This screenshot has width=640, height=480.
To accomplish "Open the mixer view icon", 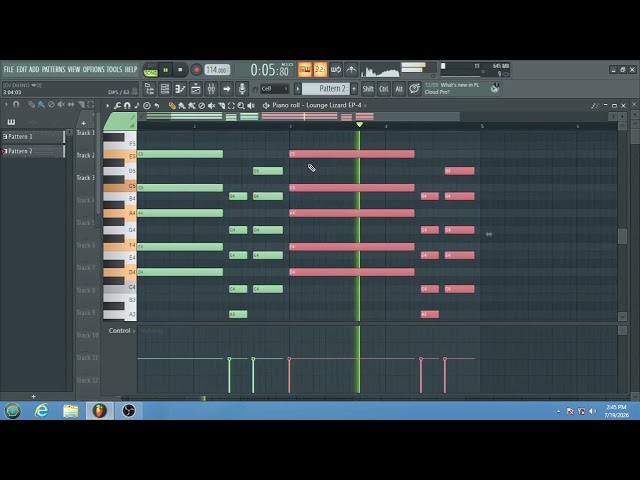I will click(x=211, y=89).
